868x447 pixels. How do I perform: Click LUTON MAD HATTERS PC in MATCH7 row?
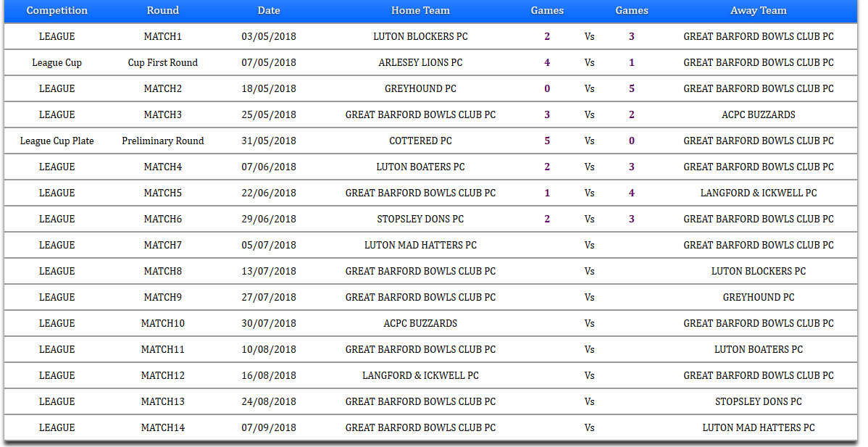pos(420,245)
